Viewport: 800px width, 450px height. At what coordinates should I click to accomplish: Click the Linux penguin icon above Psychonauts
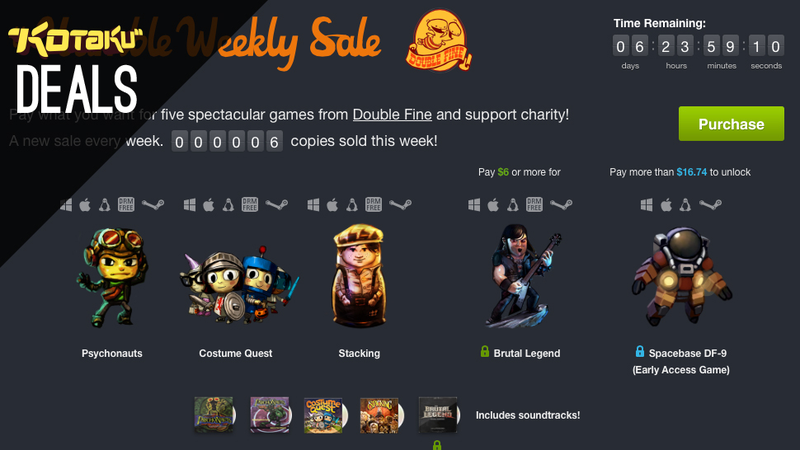point(104,205)
